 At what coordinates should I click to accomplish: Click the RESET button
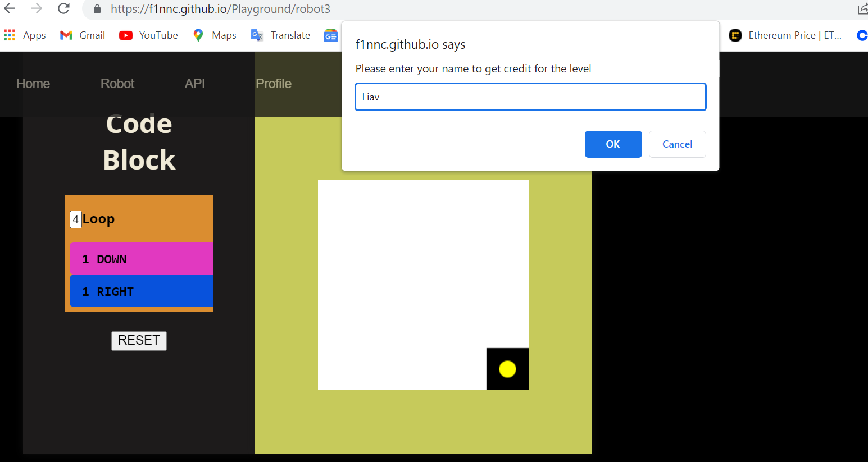click(139, 341)
